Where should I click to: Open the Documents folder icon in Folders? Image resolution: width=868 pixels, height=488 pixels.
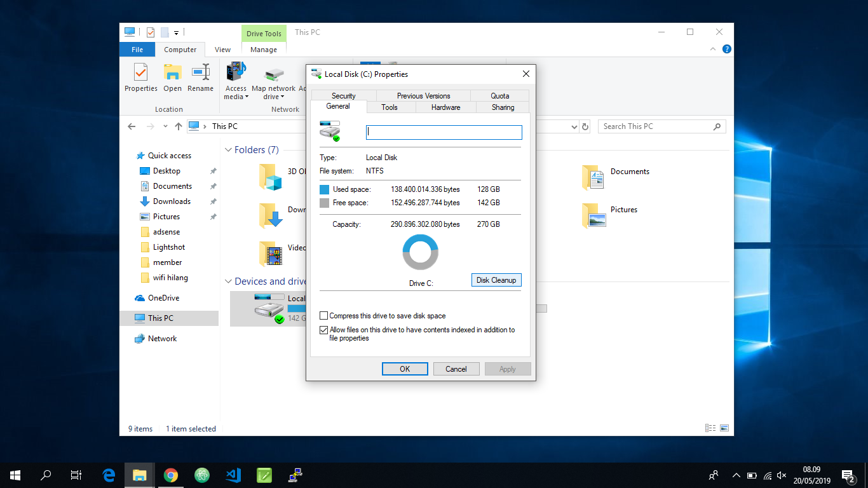point(592,178)
